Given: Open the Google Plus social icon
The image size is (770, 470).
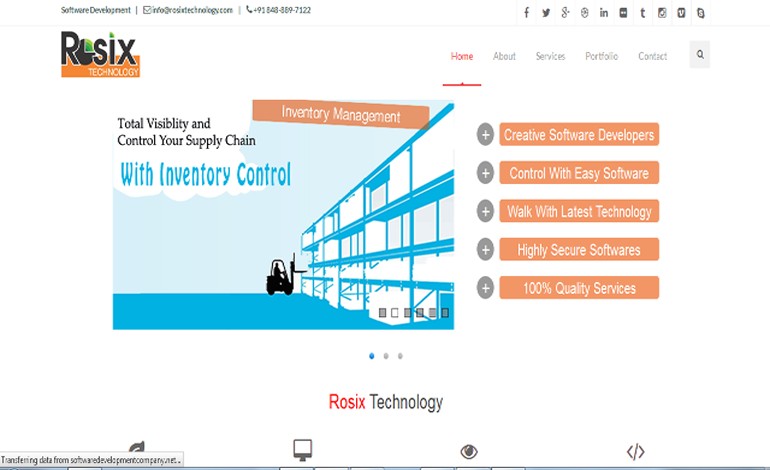Looking at the screenshot, I should click(565, 13).
